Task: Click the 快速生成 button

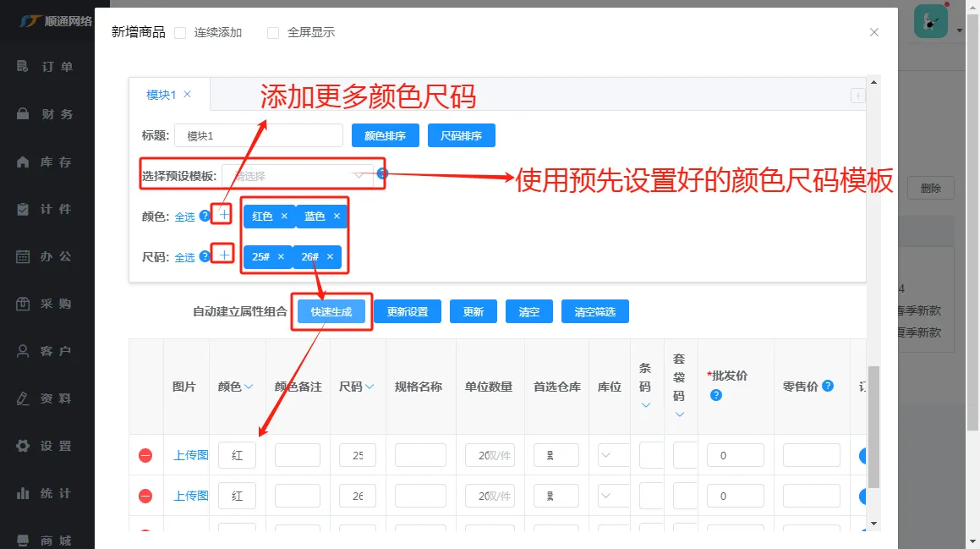Action: coord(331,311)
